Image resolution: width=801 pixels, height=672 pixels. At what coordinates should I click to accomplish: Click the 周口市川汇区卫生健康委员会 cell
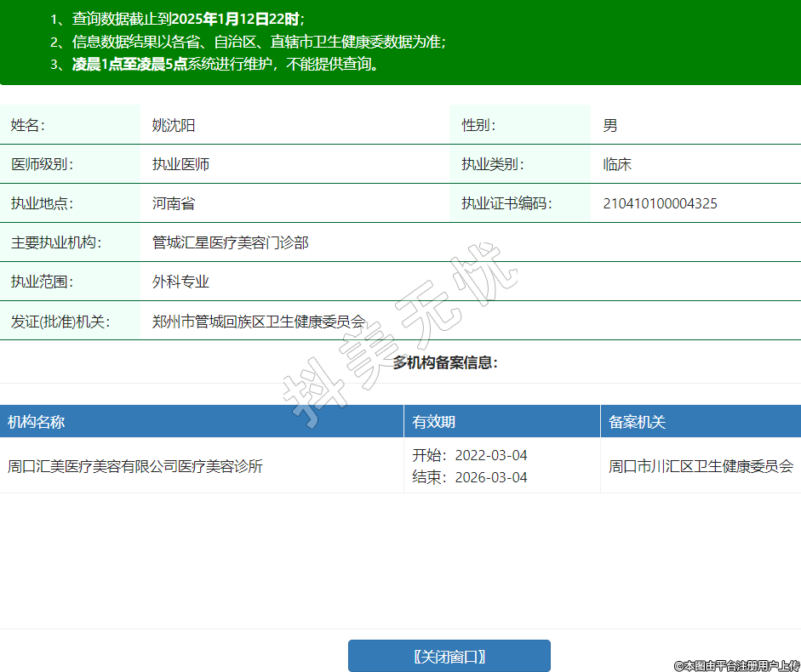[x=701, y=466]
